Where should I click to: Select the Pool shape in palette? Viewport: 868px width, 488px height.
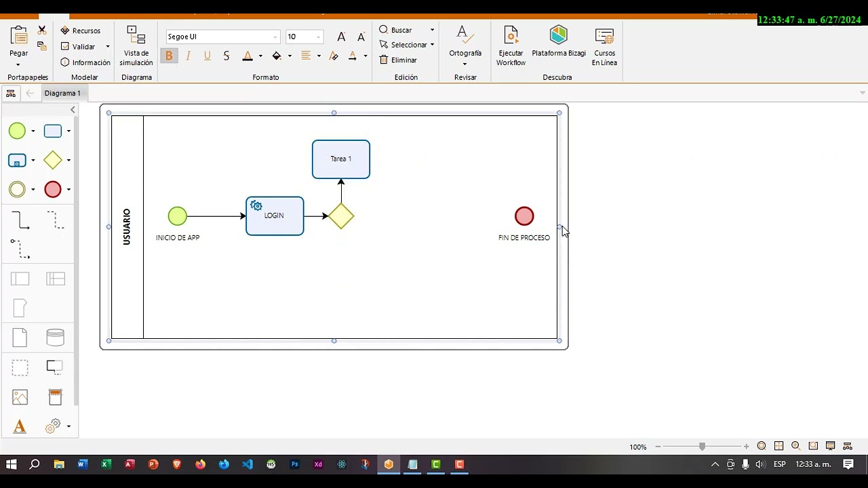coord(20,279)
